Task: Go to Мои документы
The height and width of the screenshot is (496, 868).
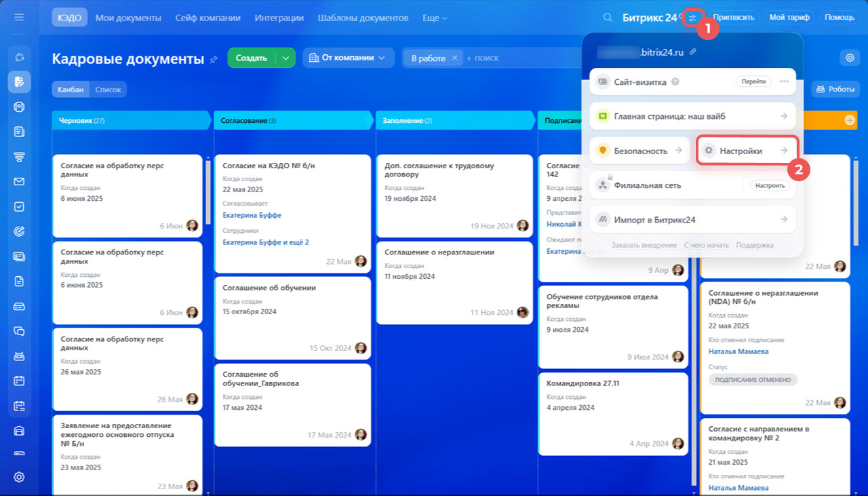Action: pos(128,18)
